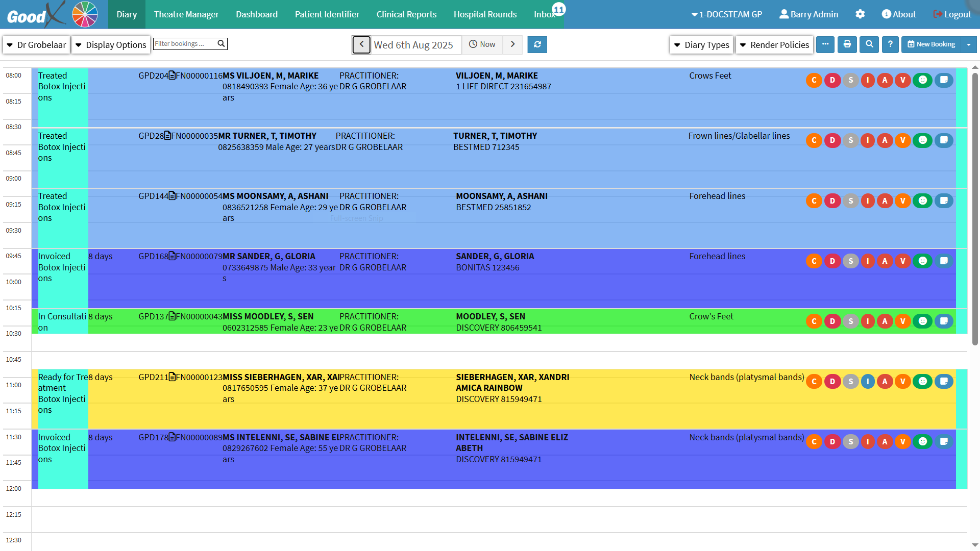Switch to the Theatre Manager tab
980x551 pixels.
point(186,14)
